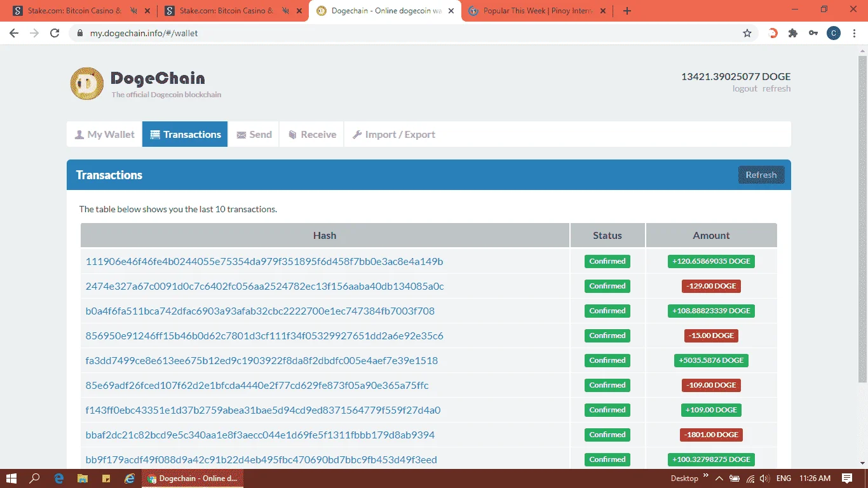This screenshot has height=488, width=868.
Task: Click the +5035.5876 DOGE amount badge
Action: tap(711, 360)
